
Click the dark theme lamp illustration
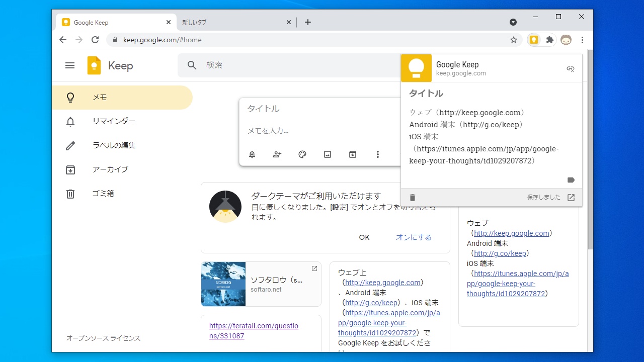(225, 207)
